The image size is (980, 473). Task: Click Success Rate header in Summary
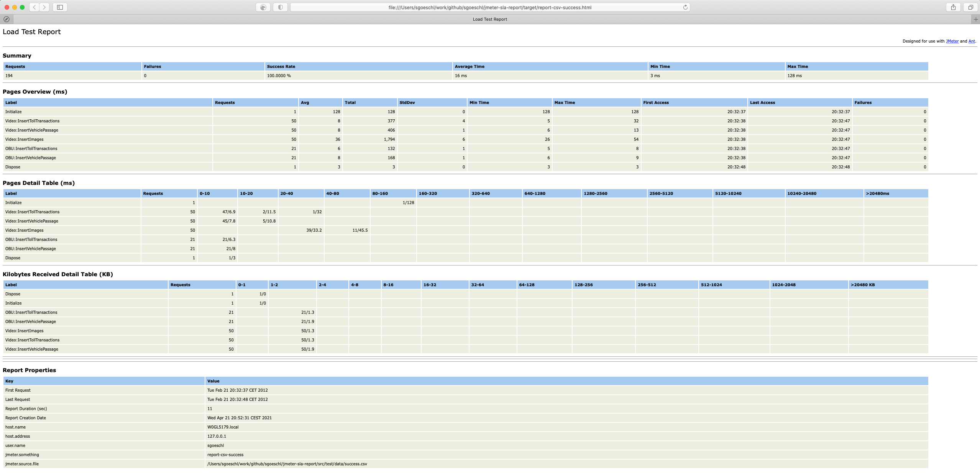[x=281, y=66]
